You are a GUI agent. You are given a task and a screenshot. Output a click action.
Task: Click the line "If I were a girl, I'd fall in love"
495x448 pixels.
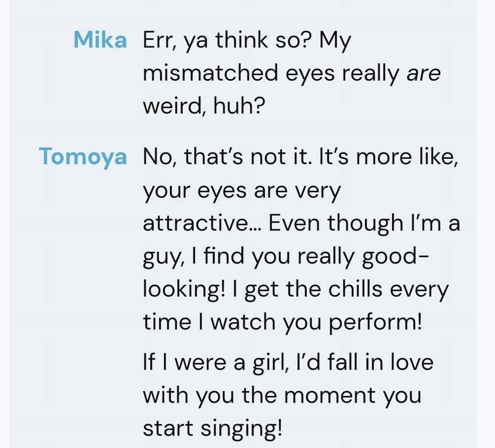click(288, 362)
